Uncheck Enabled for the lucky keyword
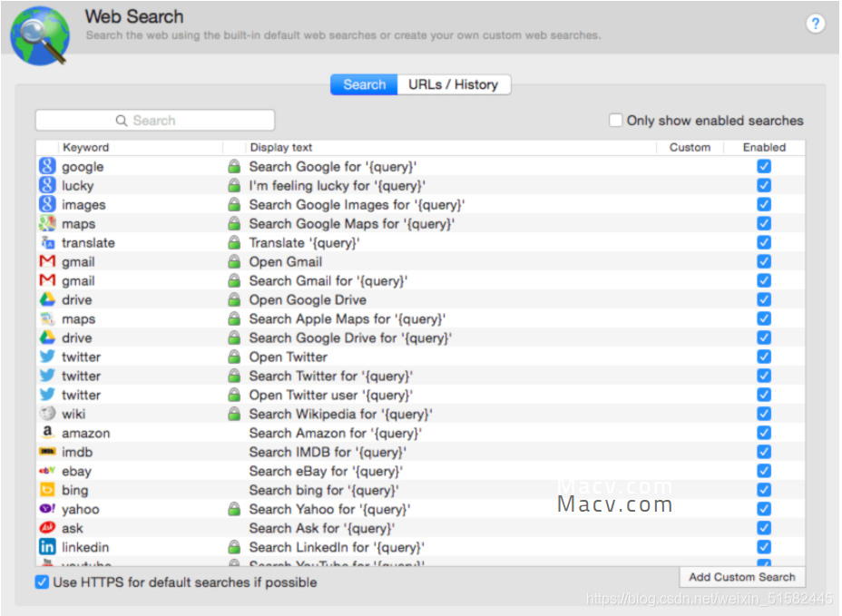This screenshot has height=616, width=842. (764, 185)
